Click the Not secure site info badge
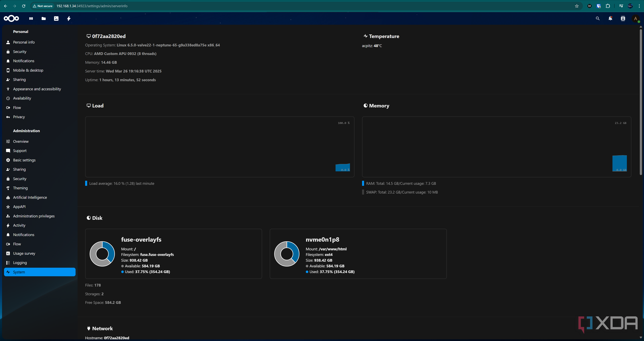 tap(43, 6)
